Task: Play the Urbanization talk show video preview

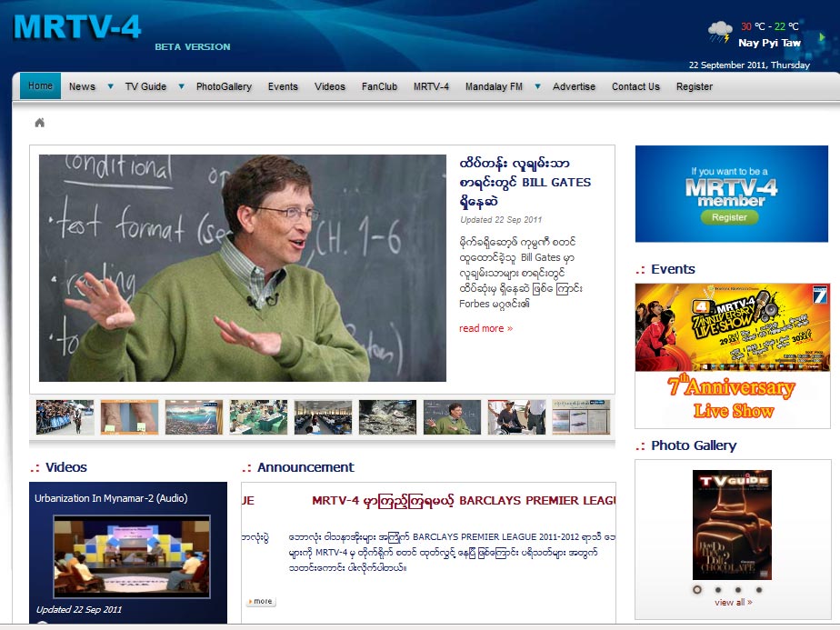Action: 132,556
